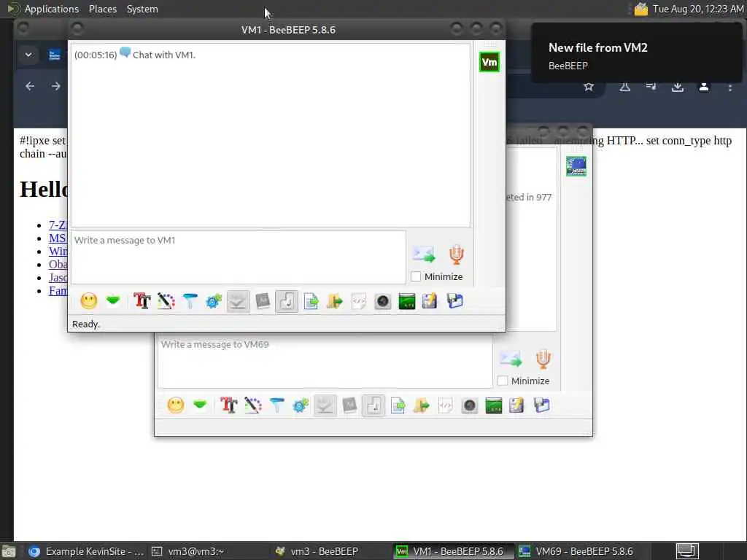Click gray dictionary book icon in VM69 toolbar
The width and height of the screenshot is (747, 560).
tap(349, 405)
